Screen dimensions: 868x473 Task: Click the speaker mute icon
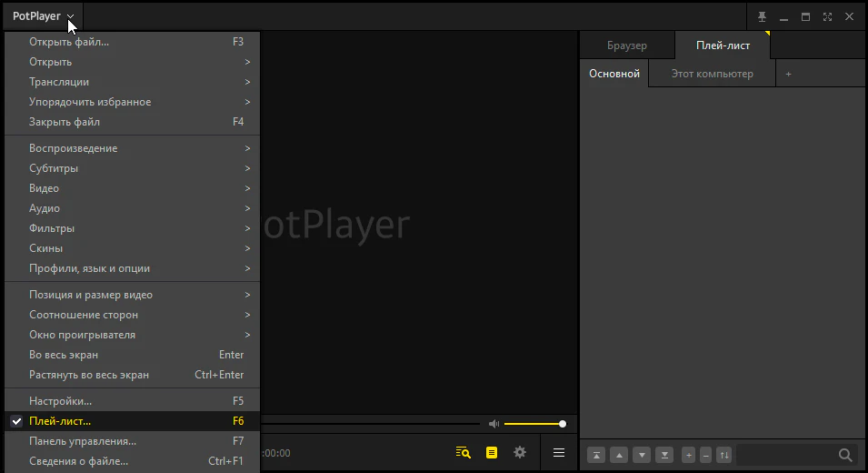coord(494,424)
